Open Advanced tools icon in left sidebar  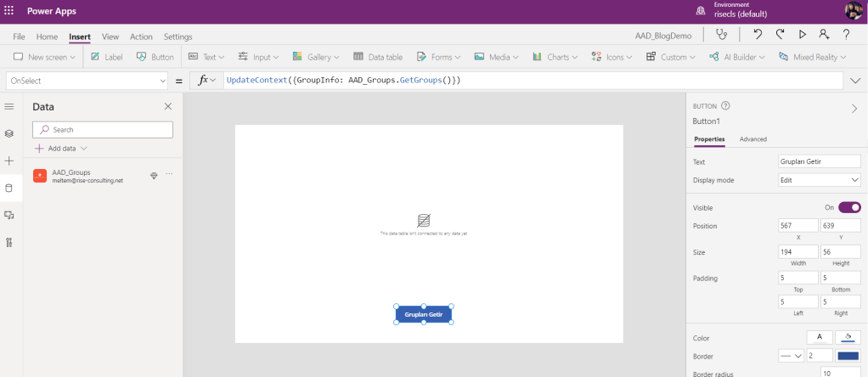[9, 243]
